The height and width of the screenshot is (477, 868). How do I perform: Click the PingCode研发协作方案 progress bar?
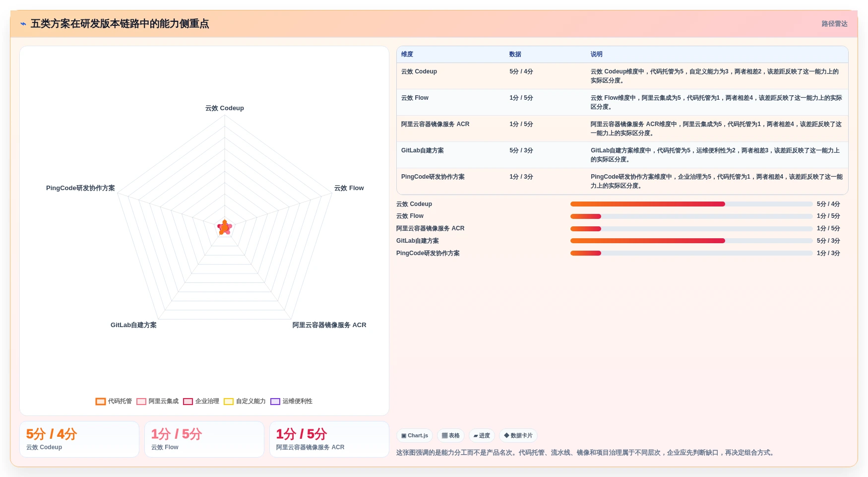(691, 253)
